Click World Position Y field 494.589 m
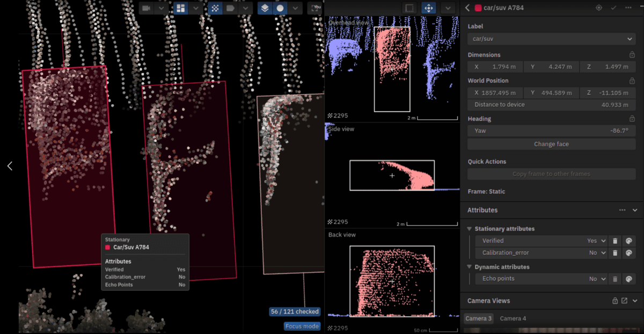 [551, 92]
